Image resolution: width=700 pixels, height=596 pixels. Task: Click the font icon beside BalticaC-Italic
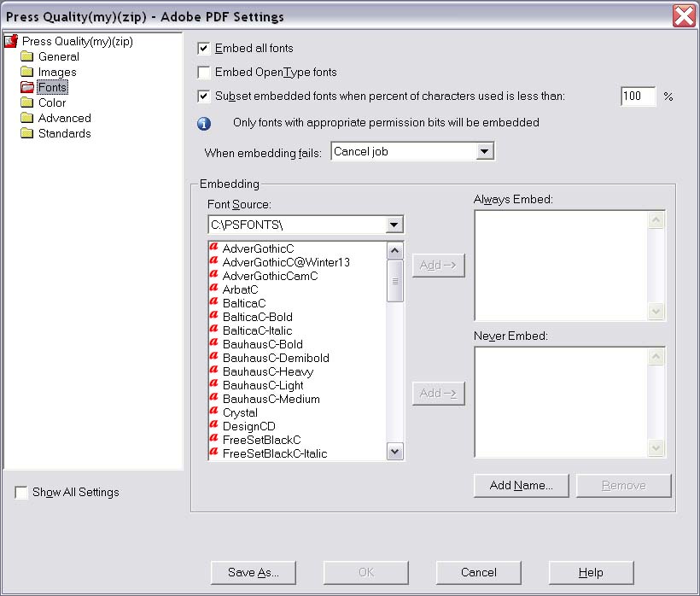click(213, 329)
